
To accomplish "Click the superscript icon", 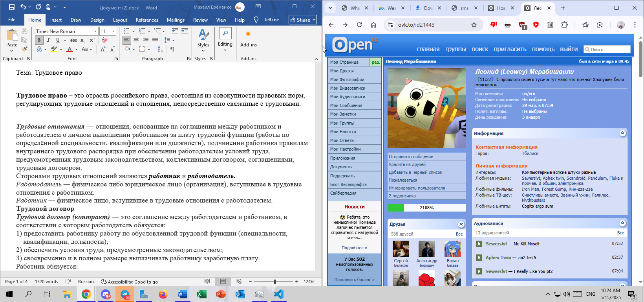I will pyautogui.click(x=92, y=40).
